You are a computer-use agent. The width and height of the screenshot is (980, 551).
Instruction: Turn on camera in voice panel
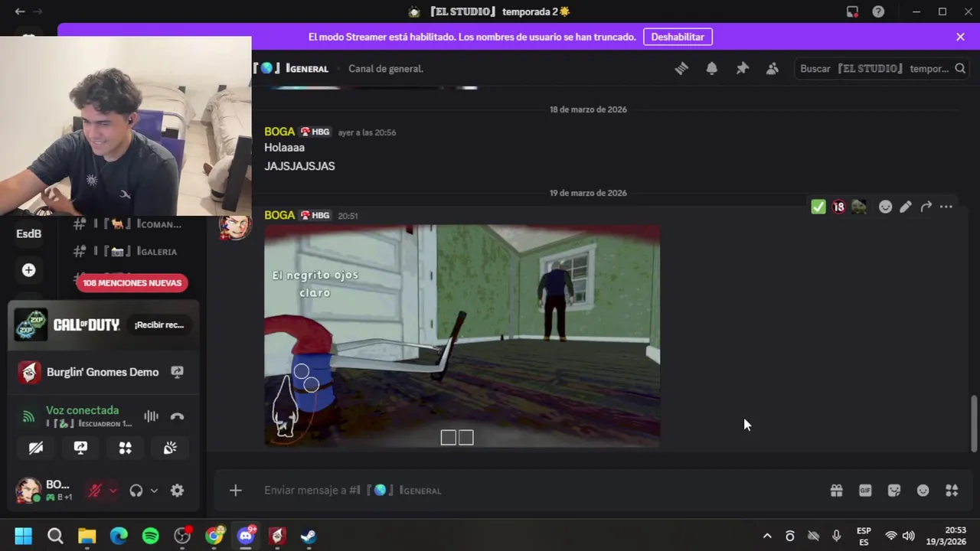click(x=36, y=448)
